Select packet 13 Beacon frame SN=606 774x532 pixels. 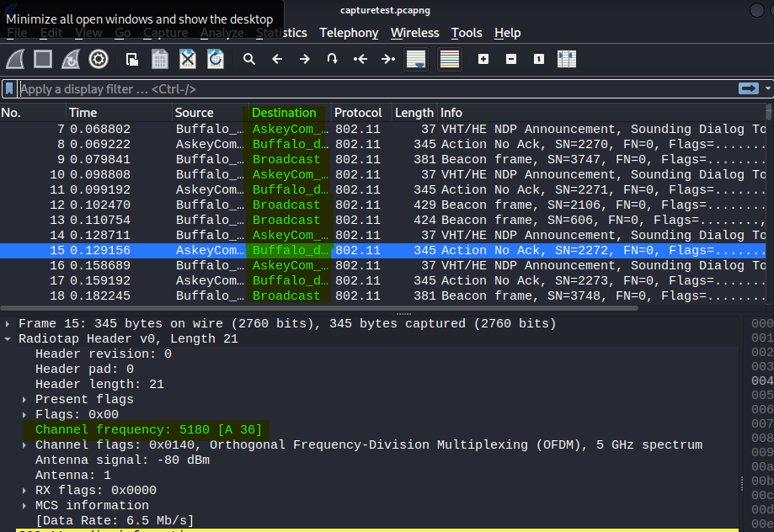[x=382, y=220]
